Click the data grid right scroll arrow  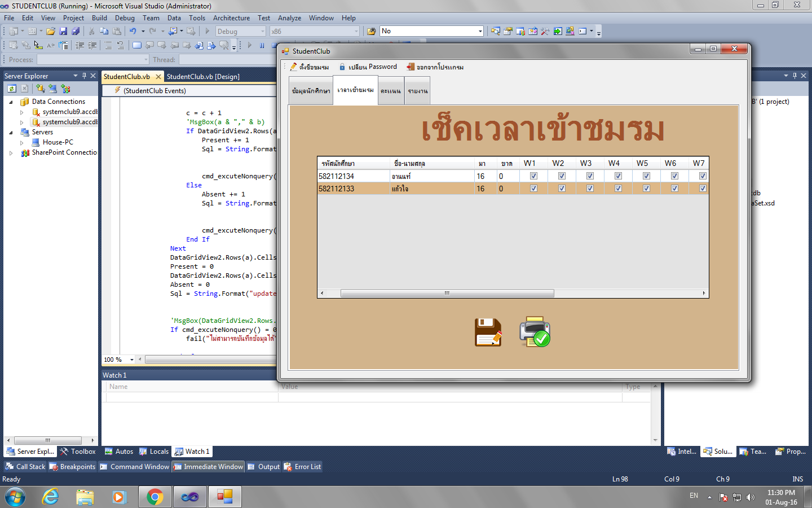704,293
